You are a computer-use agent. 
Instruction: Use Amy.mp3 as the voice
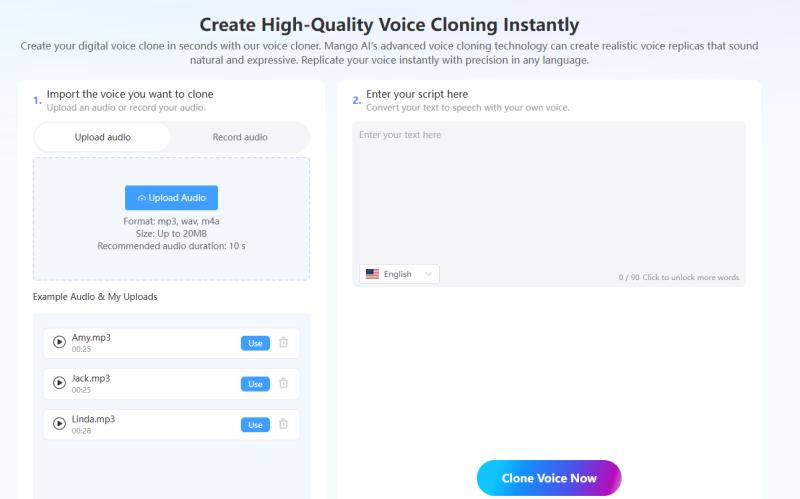pos(255,343)
